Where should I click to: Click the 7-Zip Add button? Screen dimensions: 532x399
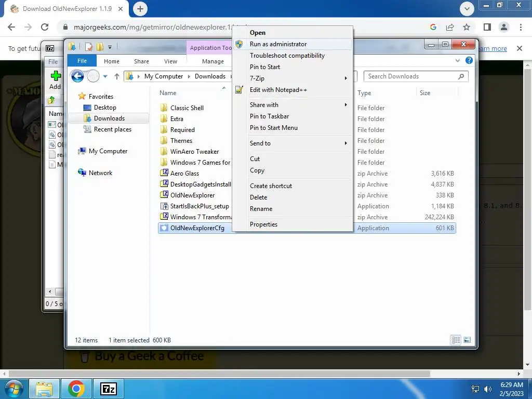point(55,80)
